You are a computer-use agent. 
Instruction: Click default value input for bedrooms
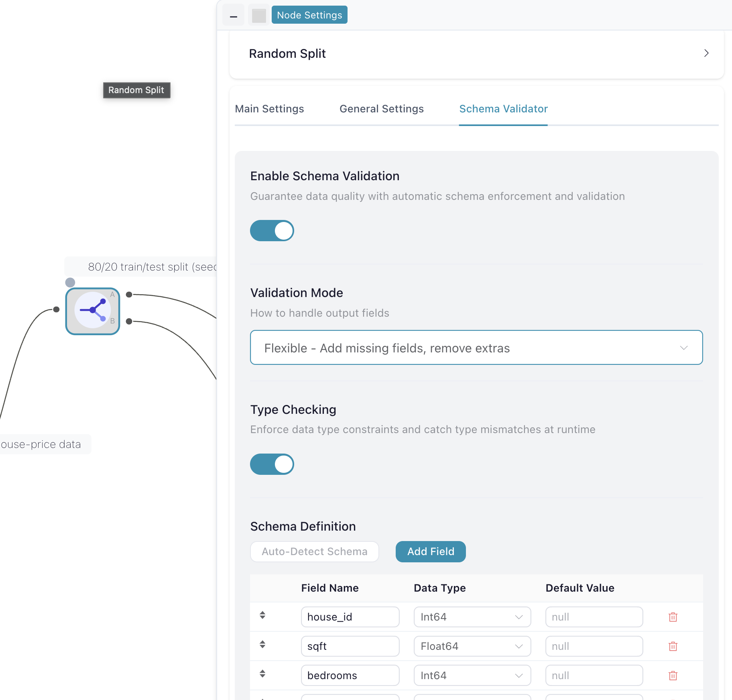click(x=594, y=676)
